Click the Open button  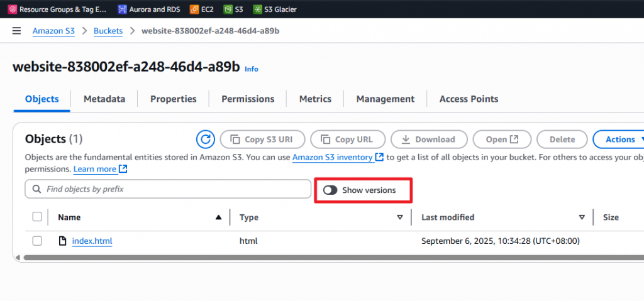click(x=502, y=140)
